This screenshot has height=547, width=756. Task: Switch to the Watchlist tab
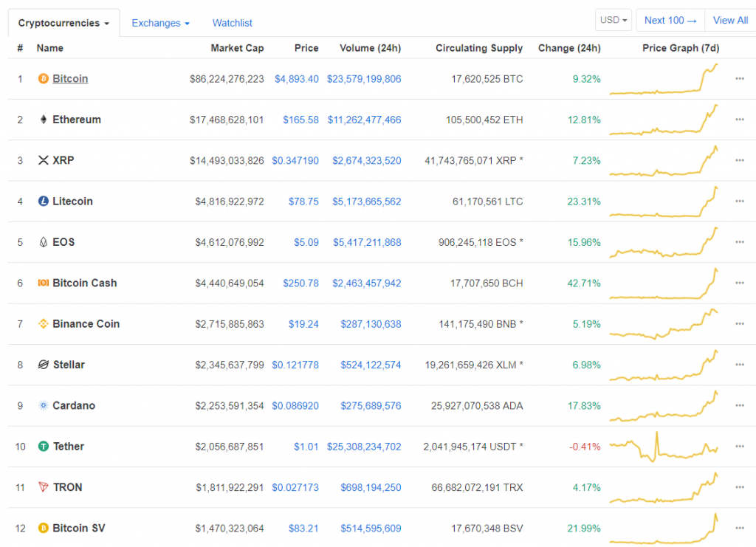(232, 23)
